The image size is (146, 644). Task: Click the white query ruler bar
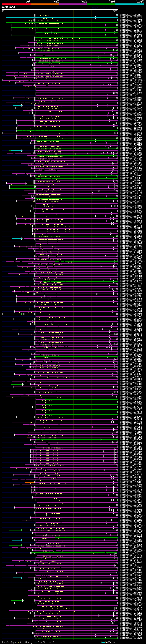60,10
